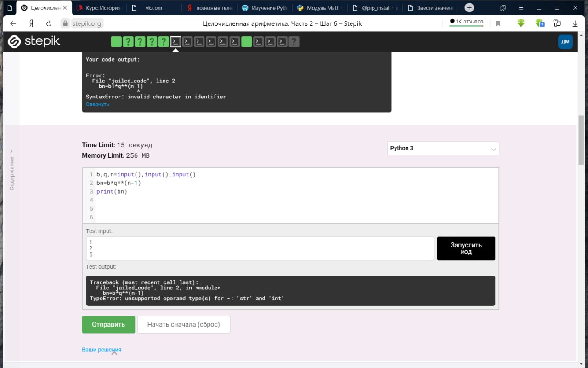Open the last question-mark lesson step
The width and height of the screenshot is (588, 368).
294,42
